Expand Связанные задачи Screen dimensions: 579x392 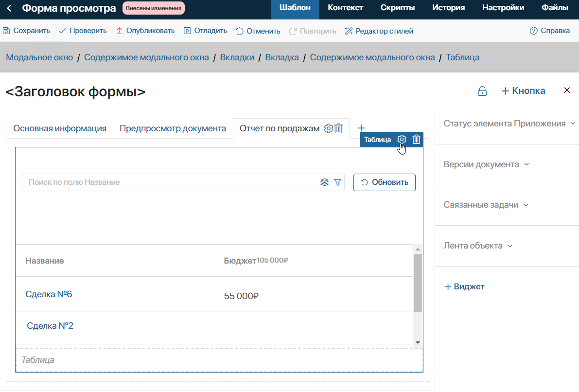(x=486, y=205)
